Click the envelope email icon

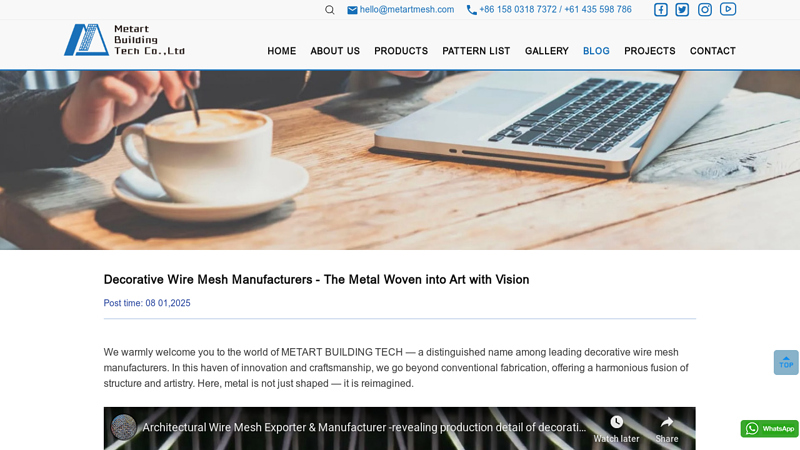pos(352,10)
